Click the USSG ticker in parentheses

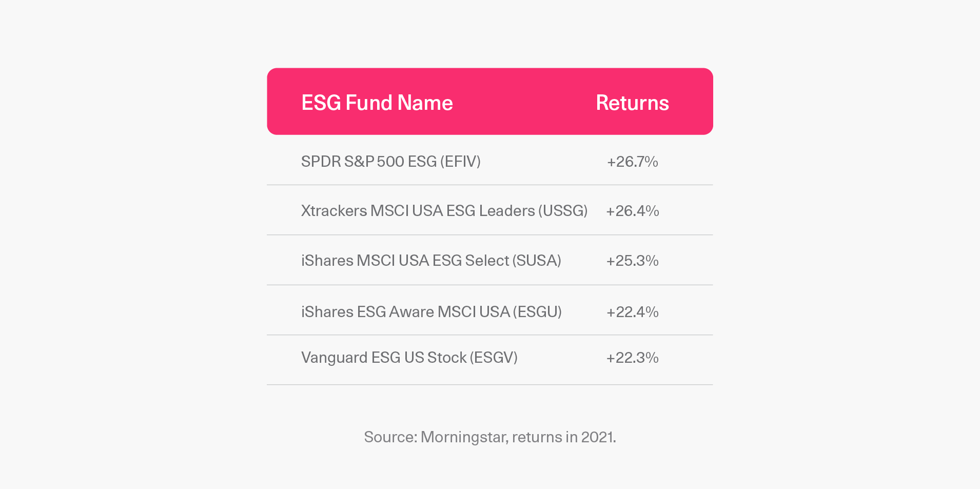pos(563,211)
